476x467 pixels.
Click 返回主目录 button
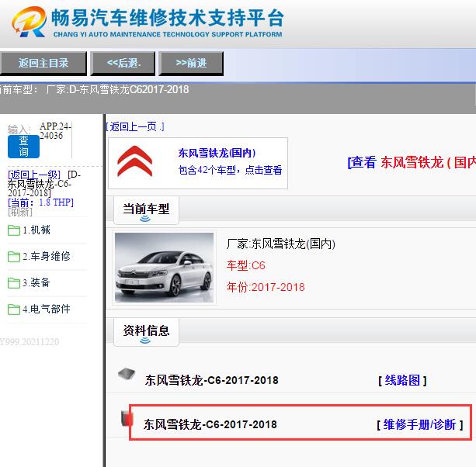tap(43, 63)
